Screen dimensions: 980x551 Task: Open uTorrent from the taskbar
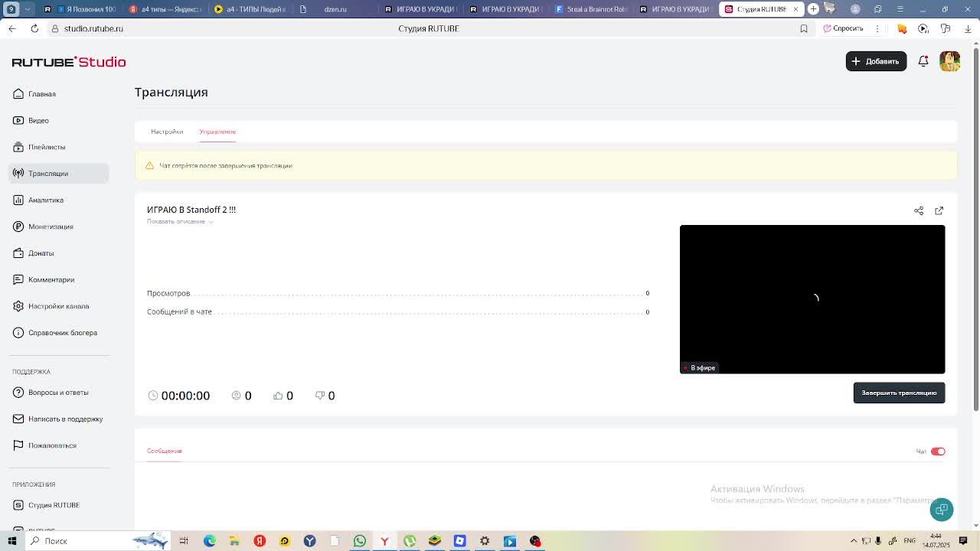point(410,541)
